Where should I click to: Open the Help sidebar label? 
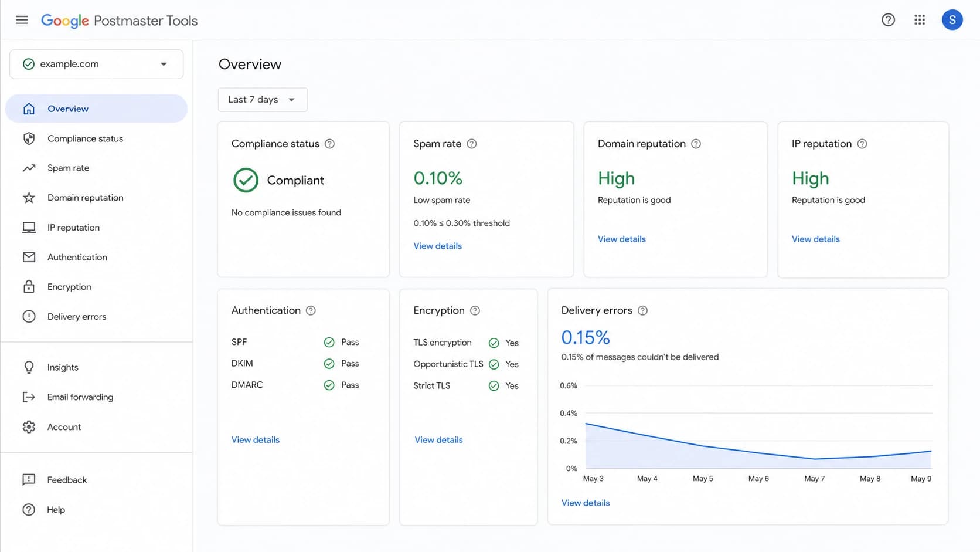pyautogui.click(x=56, y=510)
